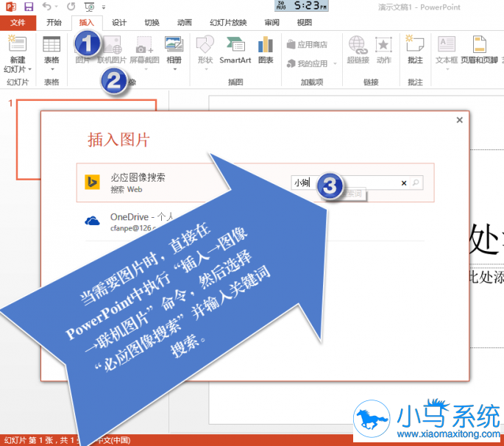Image resolution: width=504 pixels, height=446 pixels.
Task: Open the 表格 insert dropdown
Action: [x=52, y=54]
